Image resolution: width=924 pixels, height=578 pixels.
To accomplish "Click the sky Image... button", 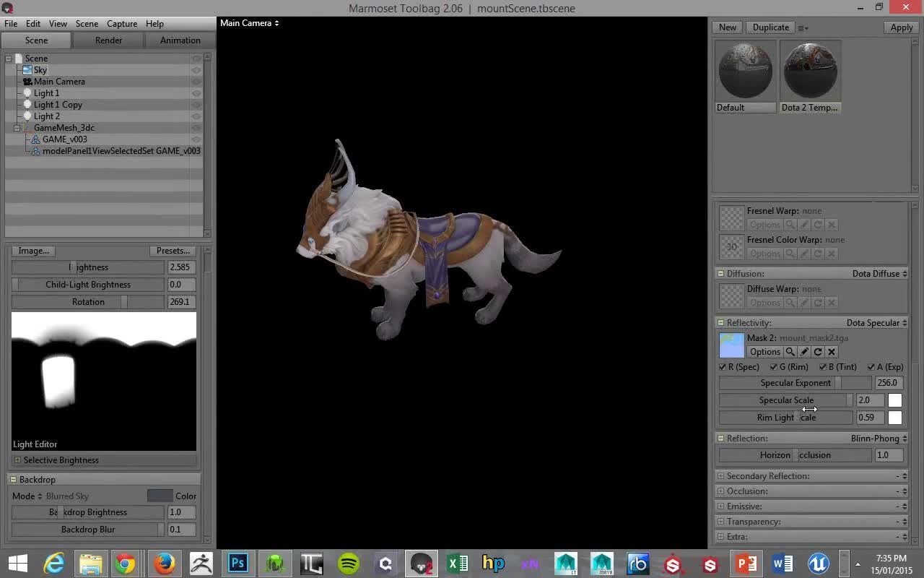I will (33, 251).
